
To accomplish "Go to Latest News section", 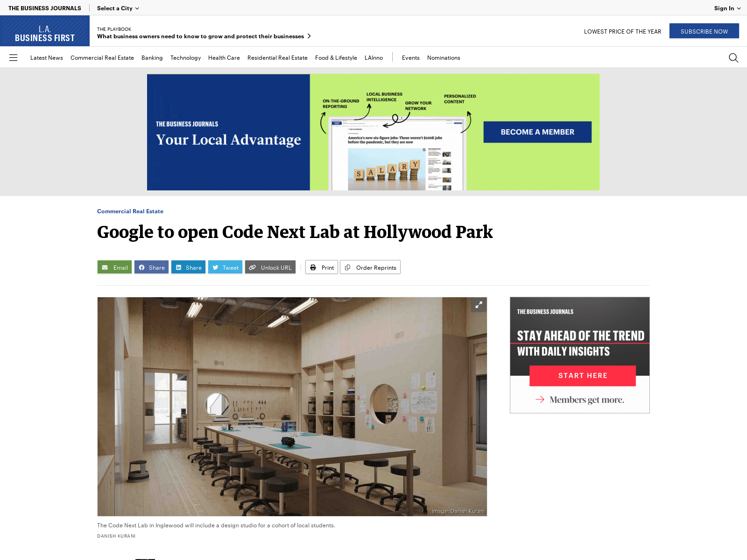I will pyautogui.click(x=47, y=57).
